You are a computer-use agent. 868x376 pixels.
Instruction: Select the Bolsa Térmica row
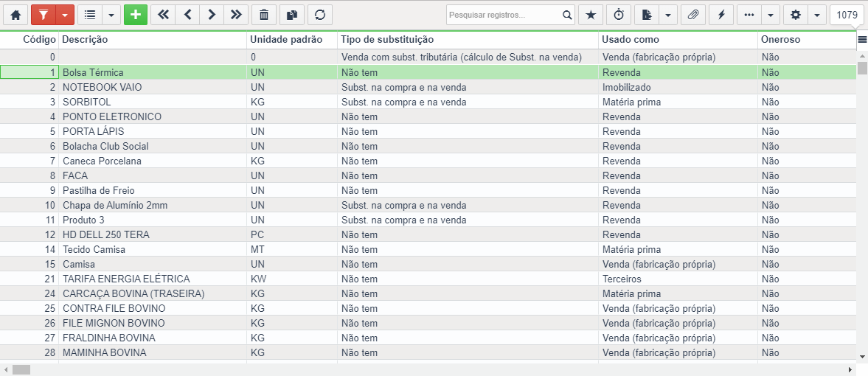[x=428, y=72]
